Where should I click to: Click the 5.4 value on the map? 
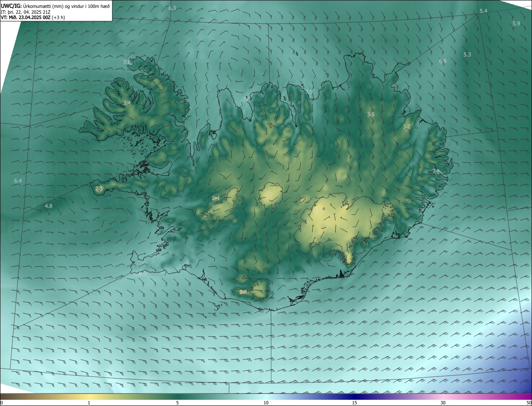click(x=483, y=11)
